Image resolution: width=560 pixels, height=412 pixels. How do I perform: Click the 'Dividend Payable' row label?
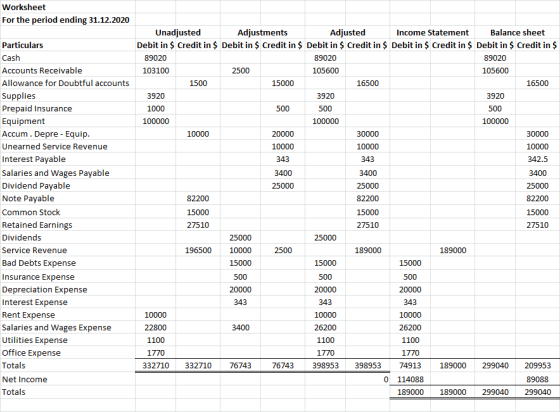pyautogui.click(x=36, y=186)
